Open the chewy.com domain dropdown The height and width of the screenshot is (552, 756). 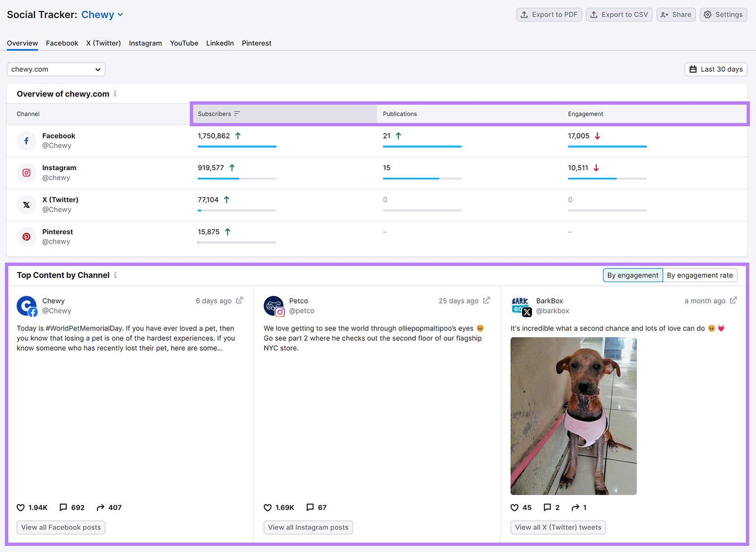[x=56, y=69]
